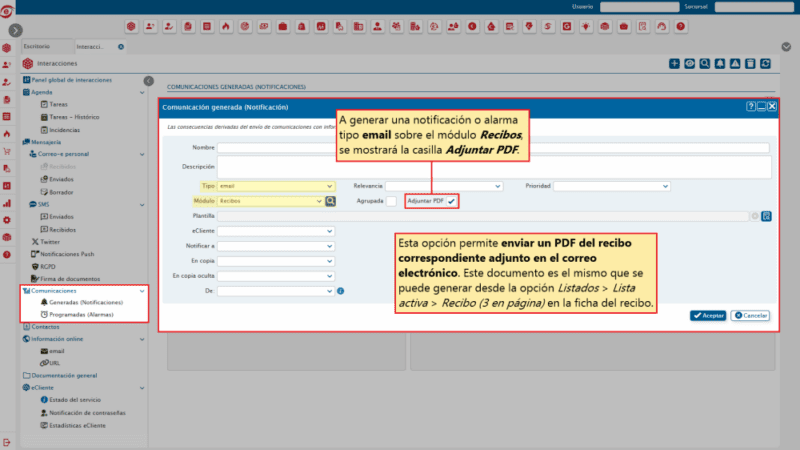
Task: Click the Plantilla browse icon at the right
Action: 766,216
